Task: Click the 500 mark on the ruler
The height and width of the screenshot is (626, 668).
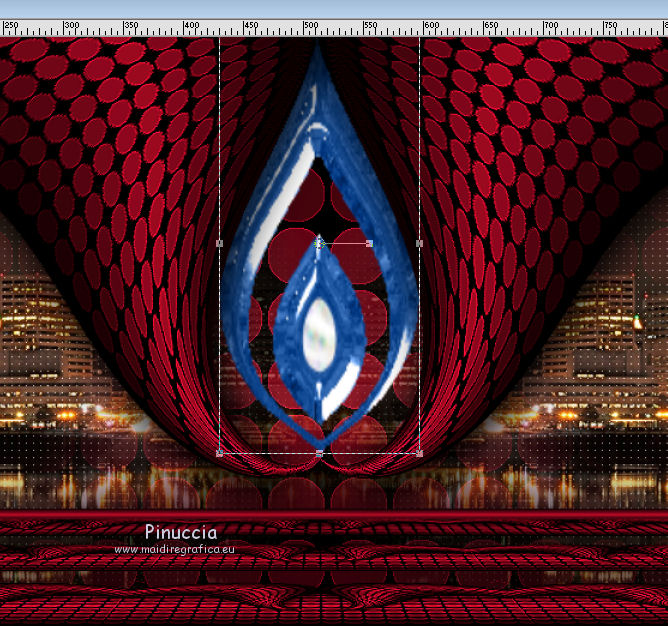Action: [311, 25]
